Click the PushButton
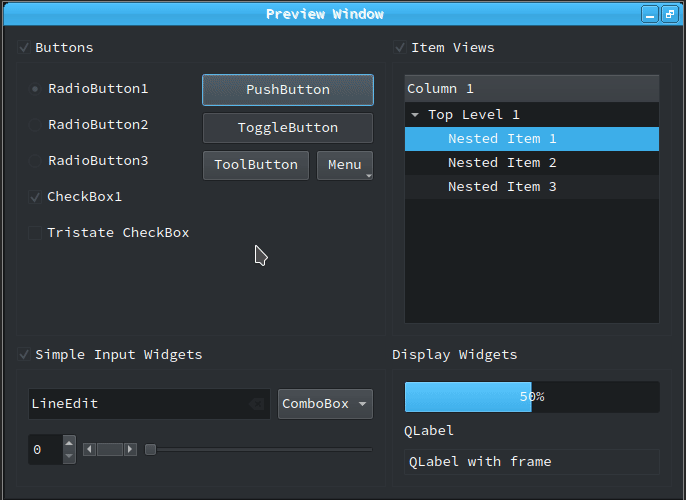Screen dimensions: 686x500 [288, 90]
